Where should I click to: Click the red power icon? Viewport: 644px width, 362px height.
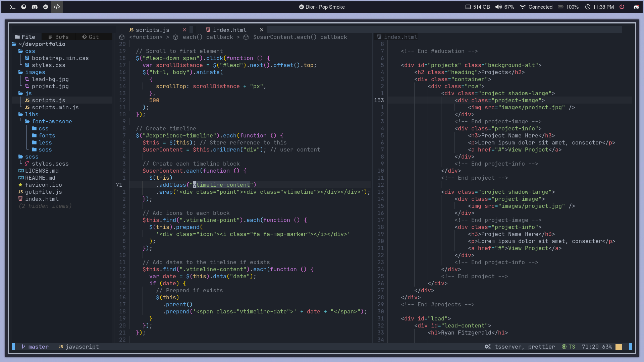pos(622,7)
